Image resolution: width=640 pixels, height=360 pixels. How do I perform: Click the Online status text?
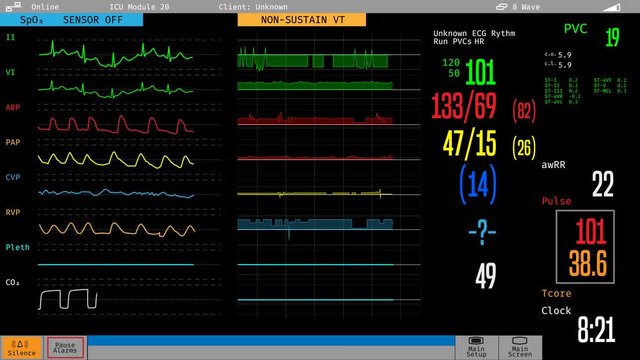click(x=45, y=7)
